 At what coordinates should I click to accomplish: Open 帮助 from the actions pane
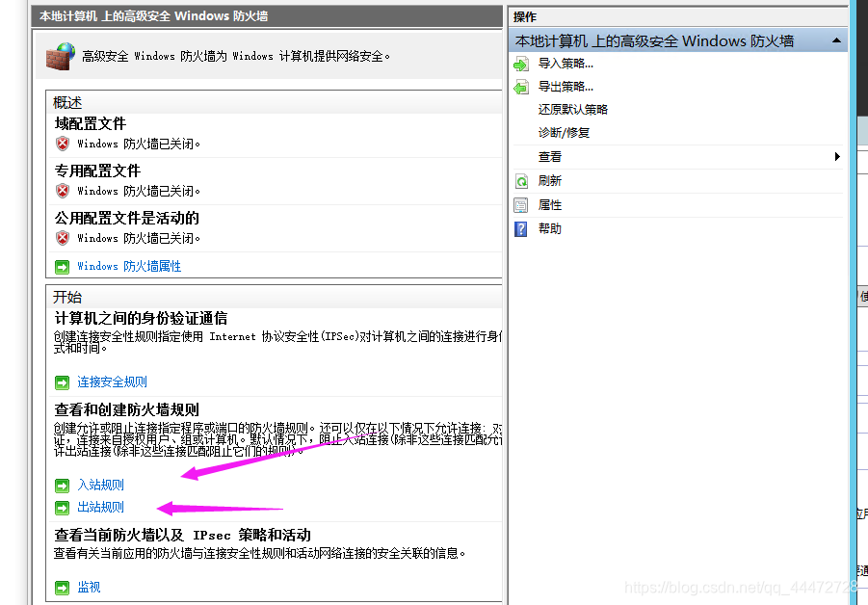pyautogui.click(x=550, y=228)
